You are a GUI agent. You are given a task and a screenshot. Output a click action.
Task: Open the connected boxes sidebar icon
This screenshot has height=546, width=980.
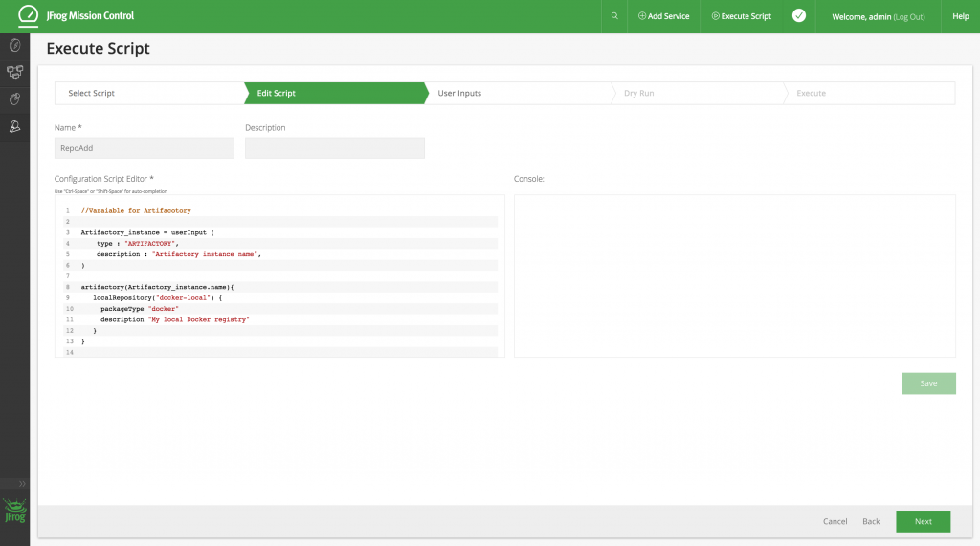pyautogui.click(x=15, y=73)
